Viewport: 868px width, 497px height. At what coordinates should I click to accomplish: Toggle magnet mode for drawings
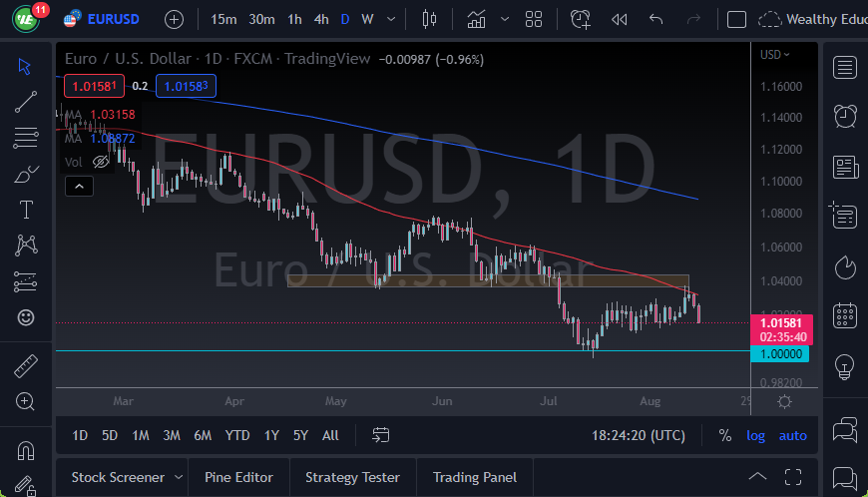(26, 451)
